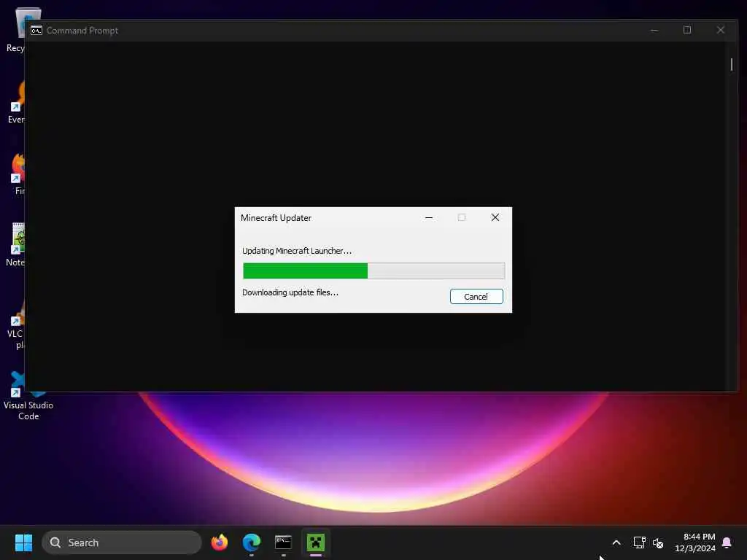Screen dimensions: 747x560
Task: Minimize the Command Prompt window
Action: point(654,30)
